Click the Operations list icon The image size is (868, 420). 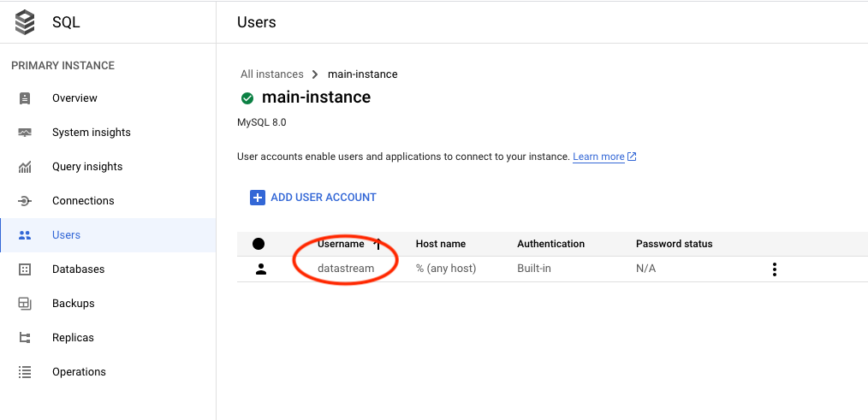pyautogui.click(x=25, y=372)
